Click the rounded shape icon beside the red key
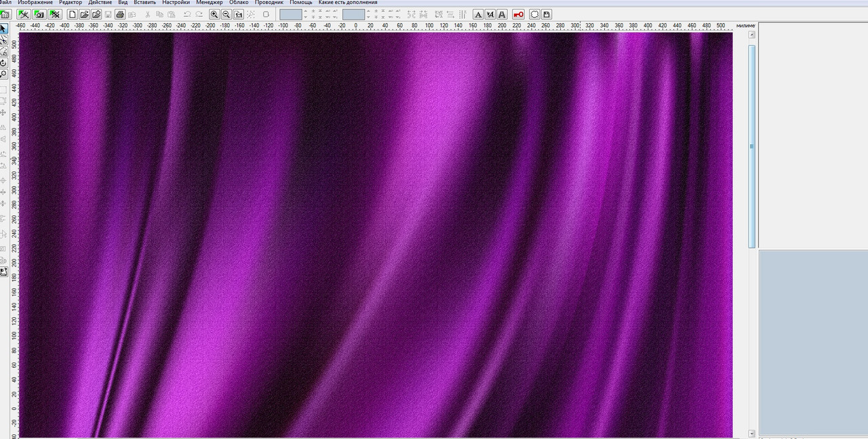Viewport: 868px width, 439px height. [534, 14]
